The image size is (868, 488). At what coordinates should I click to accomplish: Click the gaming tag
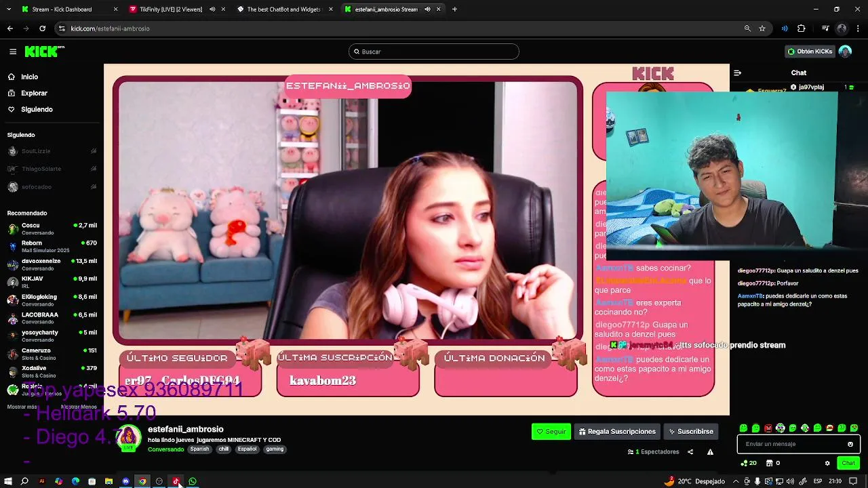[275, 449]
